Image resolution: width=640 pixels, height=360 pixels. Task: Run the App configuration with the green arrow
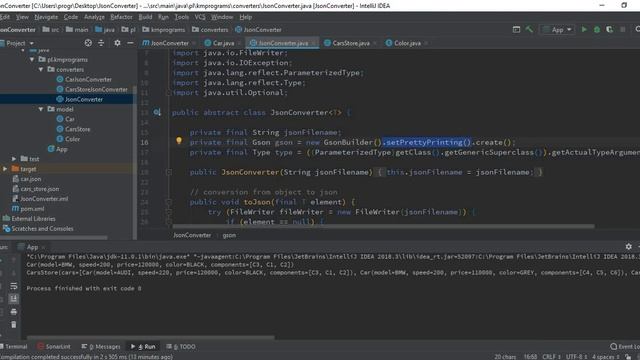[x=584, y=29]
